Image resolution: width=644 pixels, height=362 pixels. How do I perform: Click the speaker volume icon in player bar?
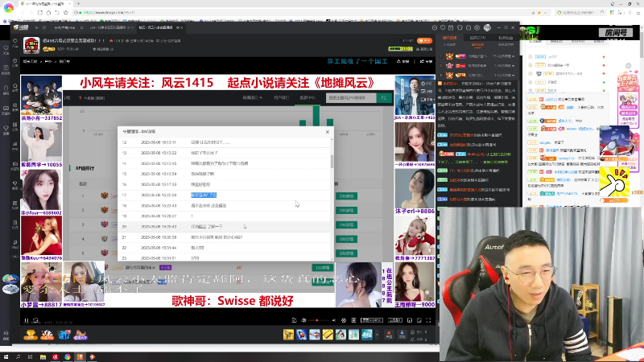[x=303, y=320]
